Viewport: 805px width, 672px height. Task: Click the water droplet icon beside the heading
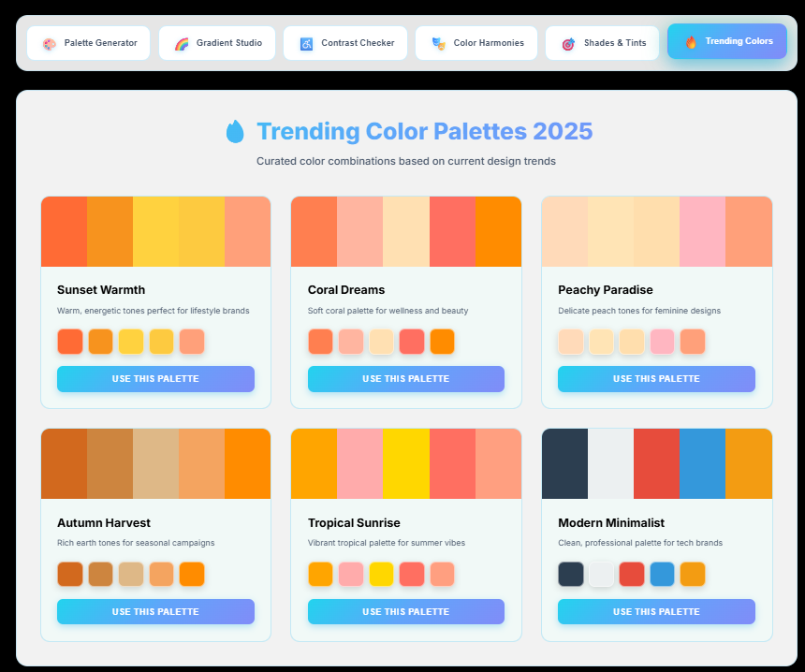(235, 131)
